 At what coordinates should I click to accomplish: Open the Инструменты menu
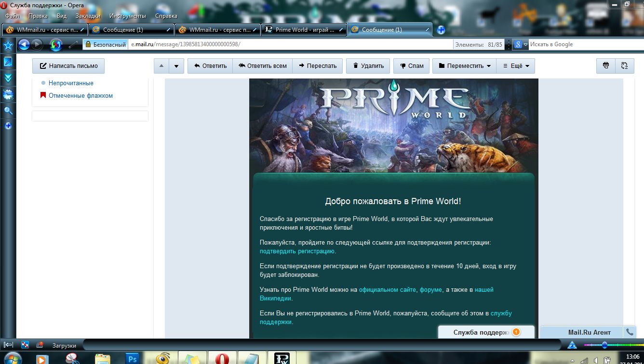pyautogui.click(x=128, y=16)
